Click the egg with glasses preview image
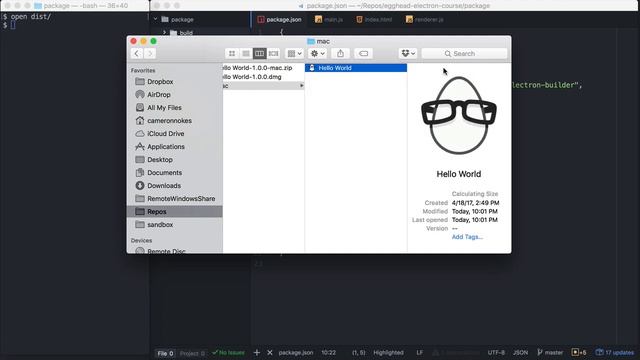Screen dimensions: 640x360 point(459,116)
